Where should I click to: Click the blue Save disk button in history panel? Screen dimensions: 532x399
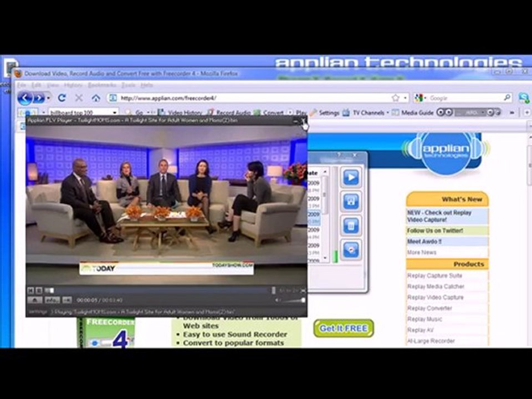pos(351,202)
